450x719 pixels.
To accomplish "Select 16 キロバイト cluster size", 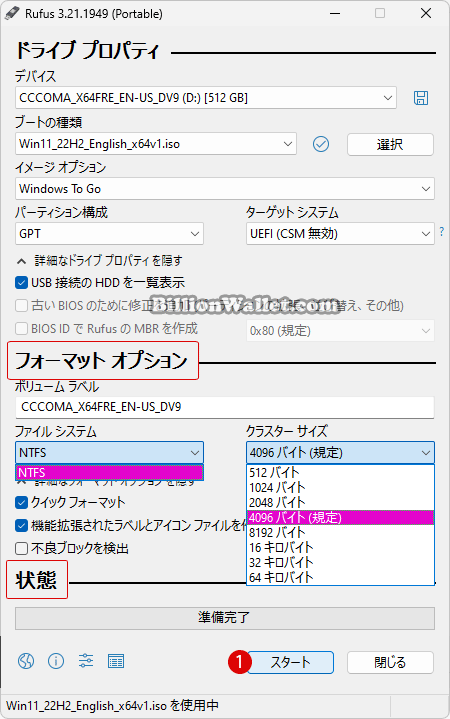I will (340, 548).
